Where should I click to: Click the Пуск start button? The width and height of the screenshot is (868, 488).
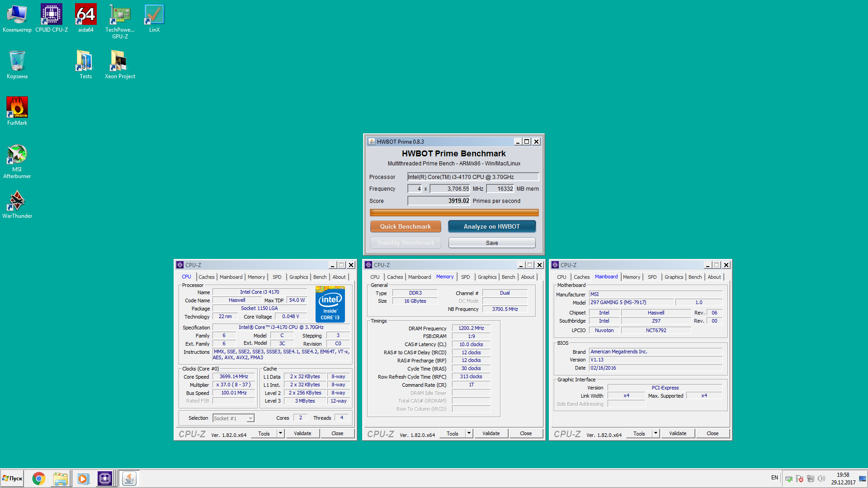pyautogui.click(x=12, y=479)
